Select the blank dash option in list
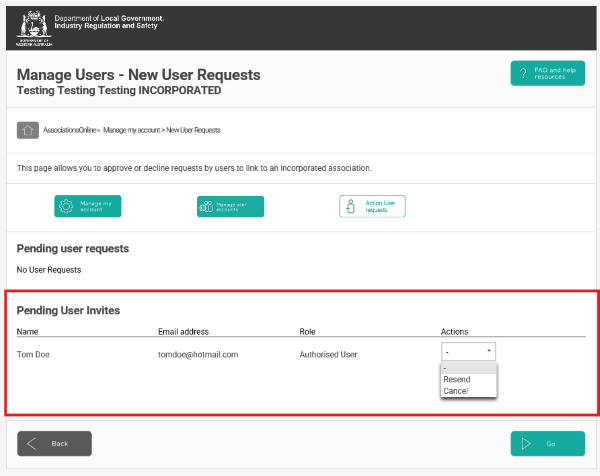The image size is (600, 476). 468,368
